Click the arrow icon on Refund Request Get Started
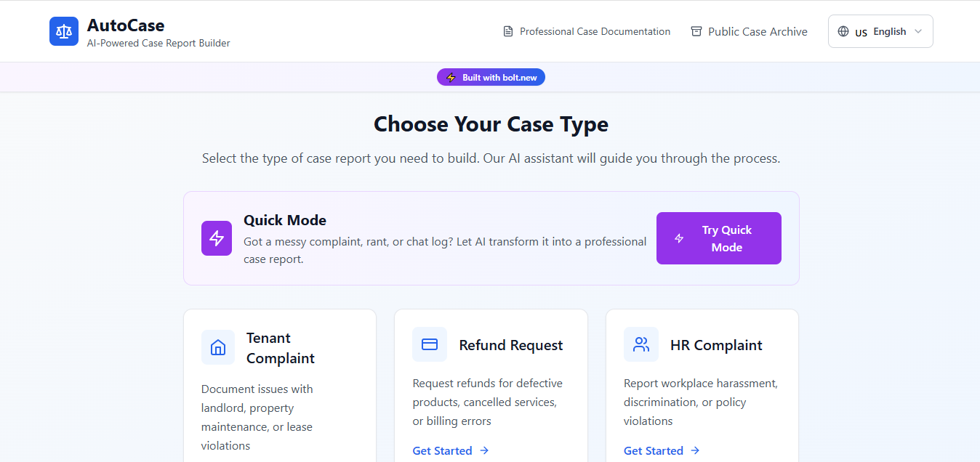This screenshot has width=980, height=462. coord(485,450)
